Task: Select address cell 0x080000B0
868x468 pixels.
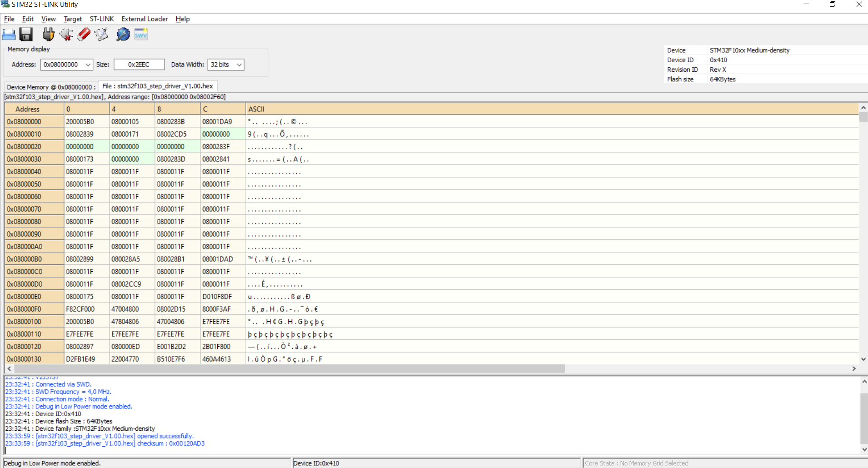Action: [x=34, y=259]
